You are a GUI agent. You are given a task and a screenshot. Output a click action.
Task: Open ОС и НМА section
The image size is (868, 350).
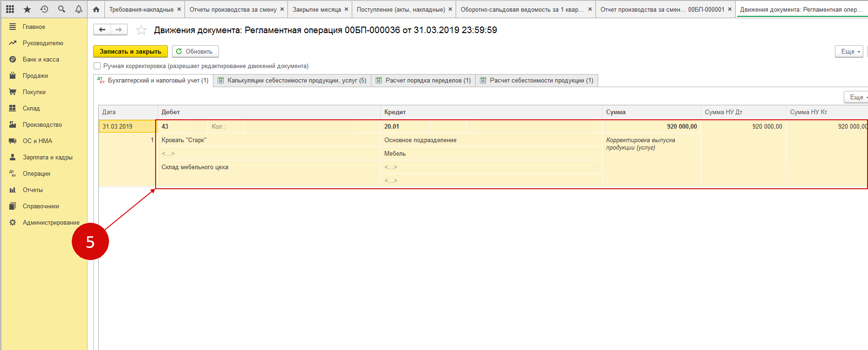tap(37, 141)
